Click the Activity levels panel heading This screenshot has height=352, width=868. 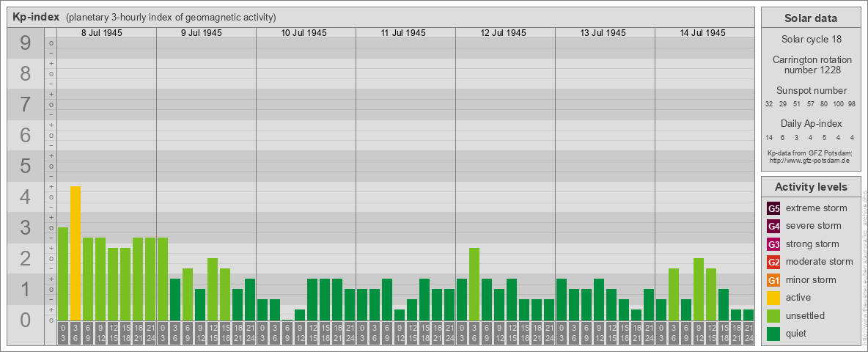tap(811, 187)
